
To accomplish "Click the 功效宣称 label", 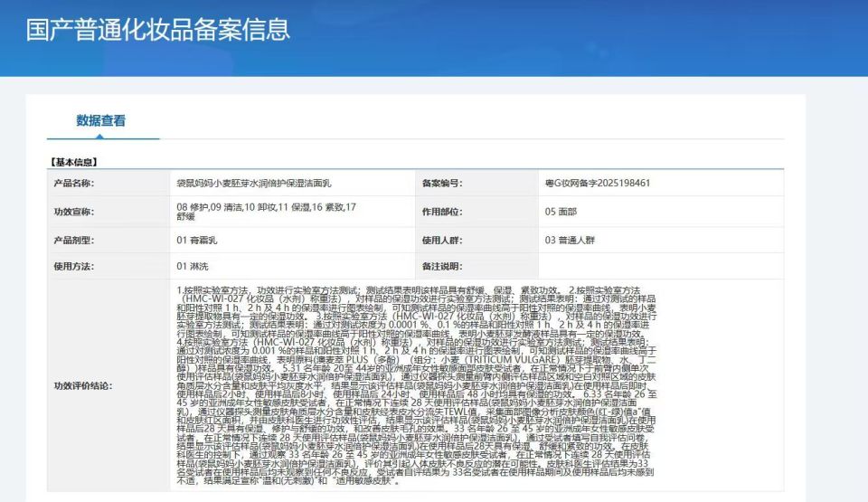I will click(74, 212).
